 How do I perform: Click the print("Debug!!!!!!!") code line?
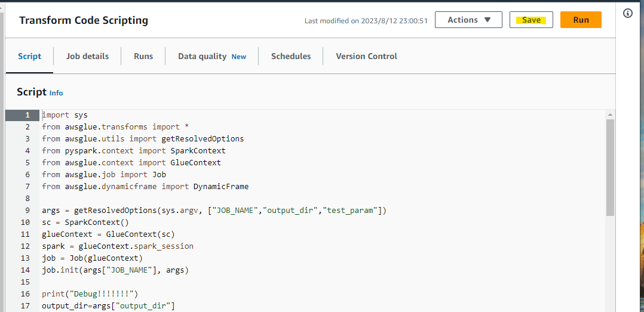point(90,294)
